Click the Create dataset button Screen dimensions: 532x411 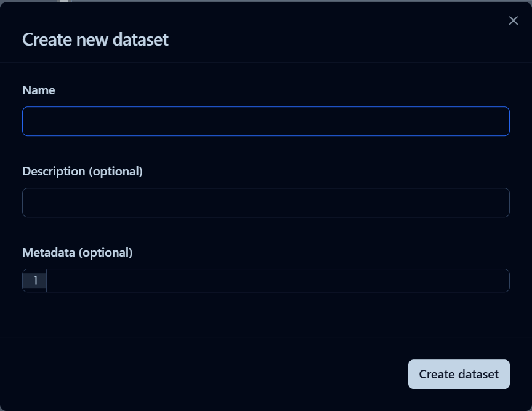(x=459, y=374)
